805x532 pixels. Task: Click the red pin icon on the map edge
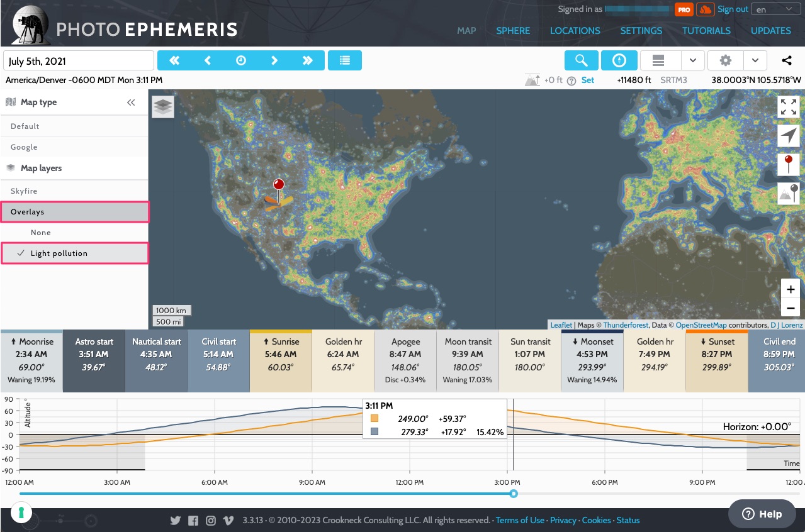[x=789, y=165]
